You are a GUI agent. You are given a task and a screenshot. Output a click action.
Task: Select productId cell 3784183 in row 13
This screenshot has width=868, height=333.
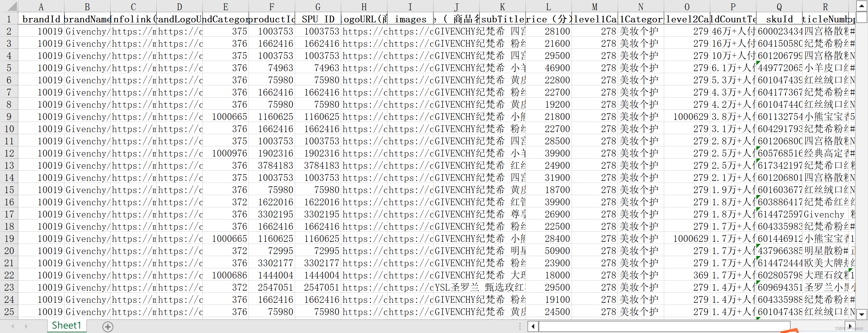(272, 165)
